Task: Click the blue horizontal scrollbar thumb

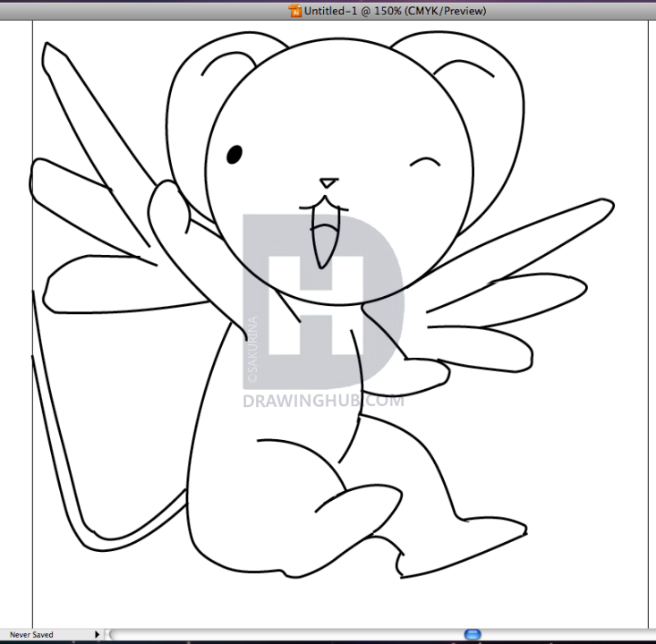Action: (473, 634)
